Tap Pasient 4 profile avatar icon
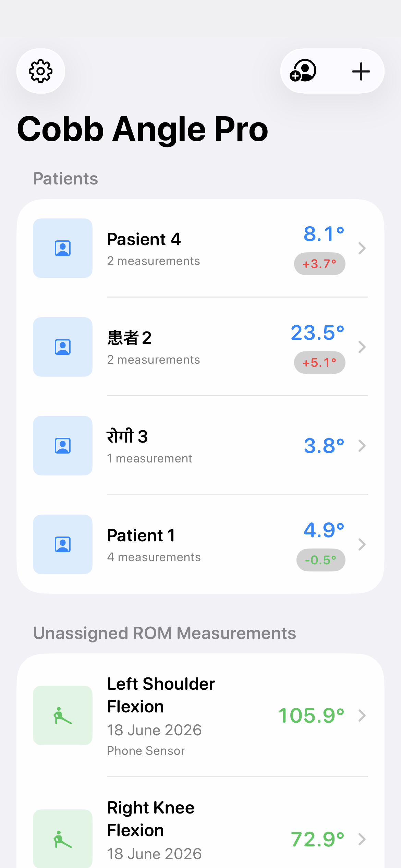The width and height of the screenshot is (401, 868). click(63, 248)
